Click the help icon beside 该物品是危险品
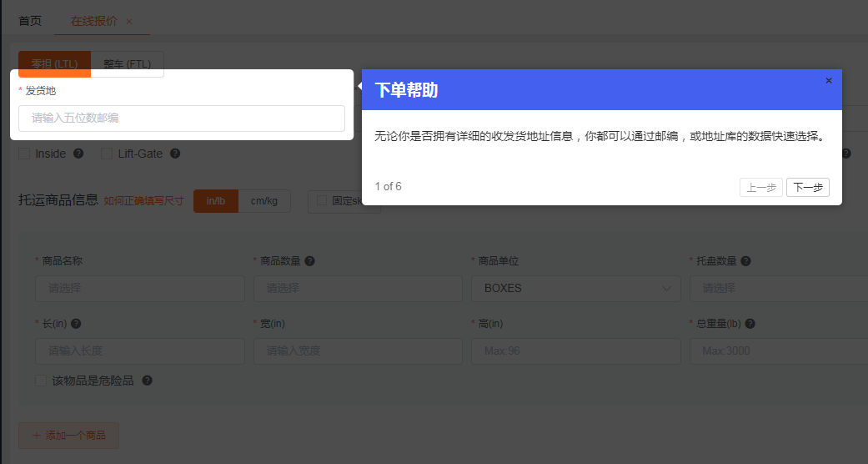This screenshot has width=868, height=464. [148, 381]
